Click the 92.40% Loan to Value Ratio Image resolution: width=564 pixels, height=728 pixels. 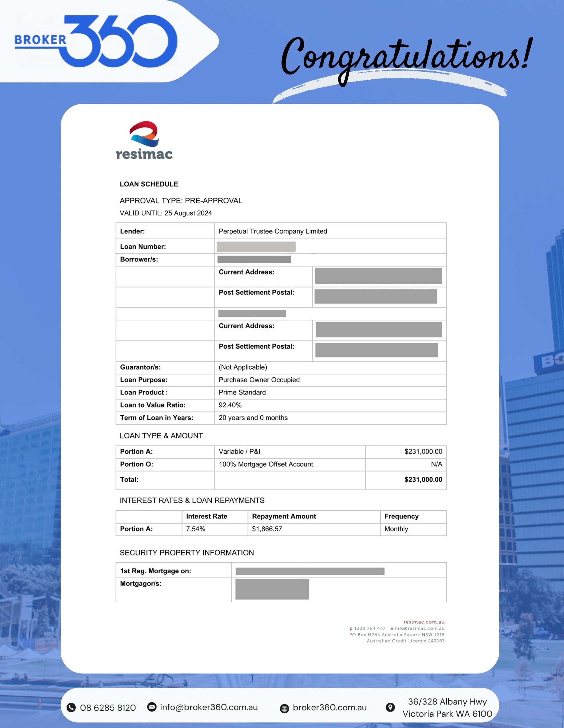coord(230,405)
